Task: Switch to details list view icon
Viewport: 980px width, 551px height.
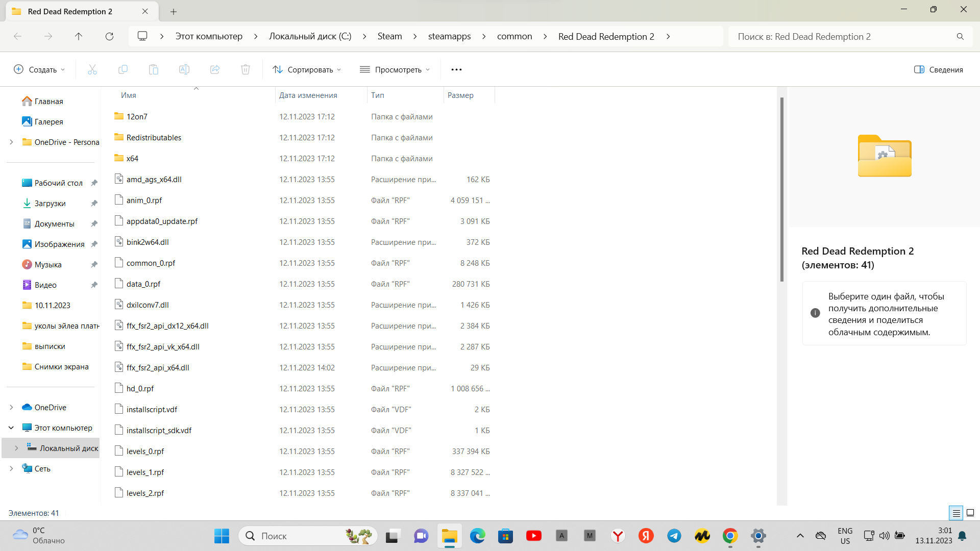Action: point(956,513)
